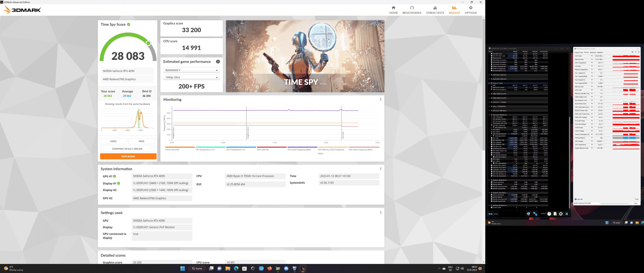The height and width of the screenshot is (273, 644).
Task: Click the orange RUN AGAIN button
Action: [128, 156]
